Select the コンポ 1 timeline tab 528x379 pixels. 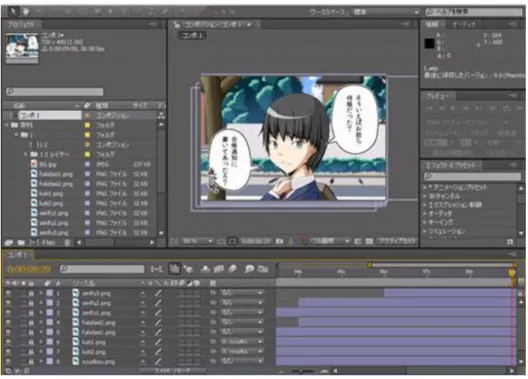pos(17,255)
